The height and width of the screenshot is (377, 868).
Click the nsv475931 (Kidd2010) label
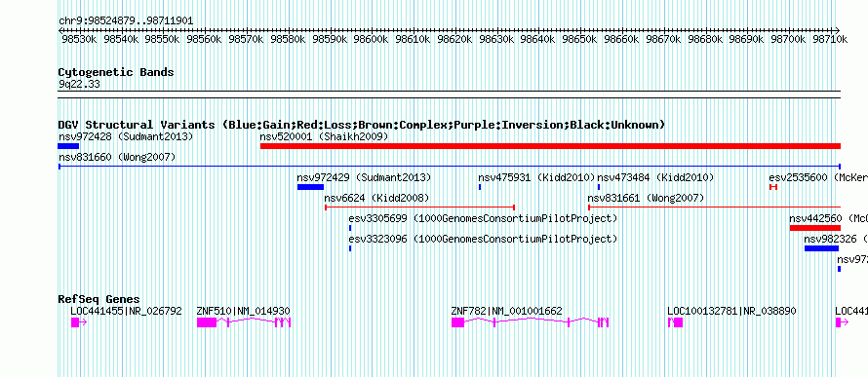536,178
